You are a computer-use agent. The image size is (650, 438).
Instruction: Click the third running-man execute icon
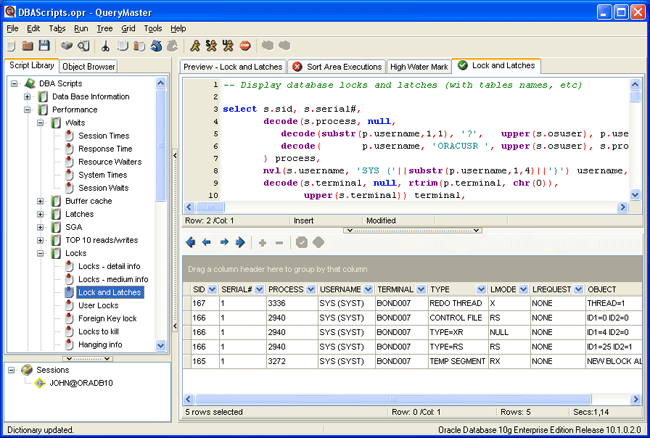point(228,46)
